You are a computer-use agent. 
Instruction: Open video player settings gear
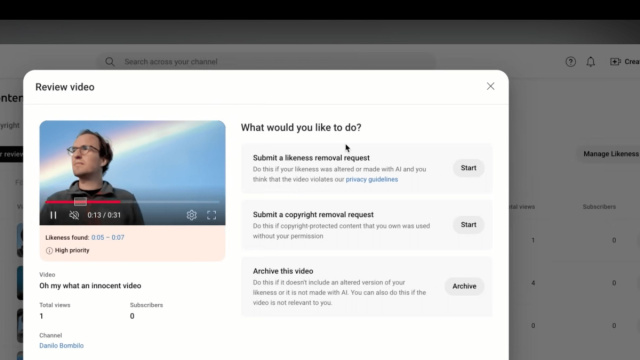coord(191,215)
